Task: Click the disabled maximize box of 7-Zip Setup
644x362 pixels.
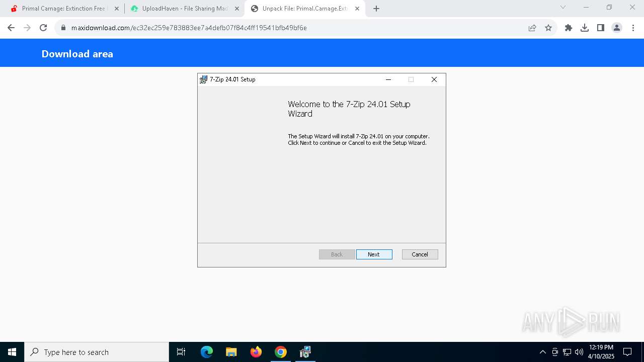Action: (411, 79)
